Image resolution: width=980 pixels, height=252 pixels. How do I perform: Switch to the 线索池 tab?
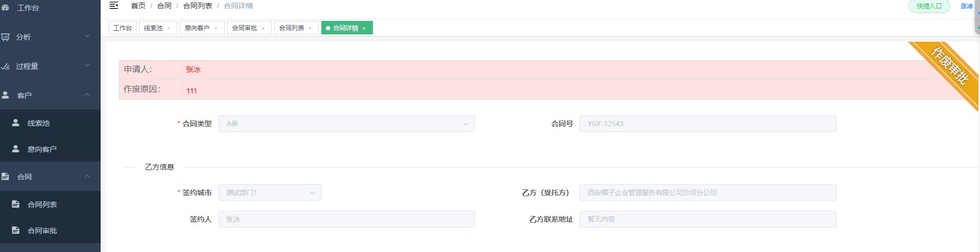click(158, 28)
